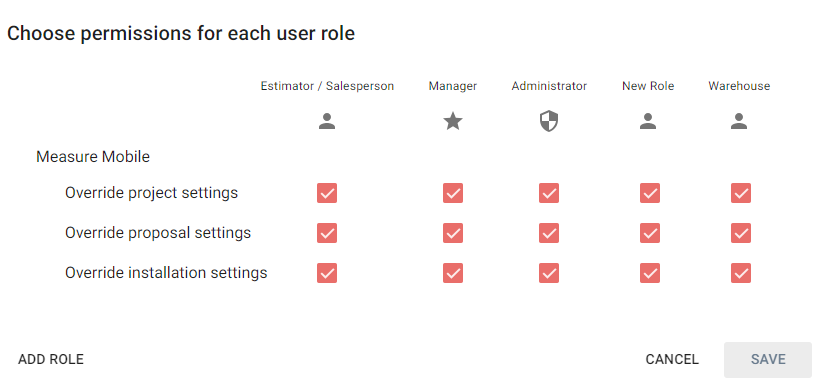Toggle Override proposal settings for New Role
Viewport: 815px width, 385px height.
650,233
